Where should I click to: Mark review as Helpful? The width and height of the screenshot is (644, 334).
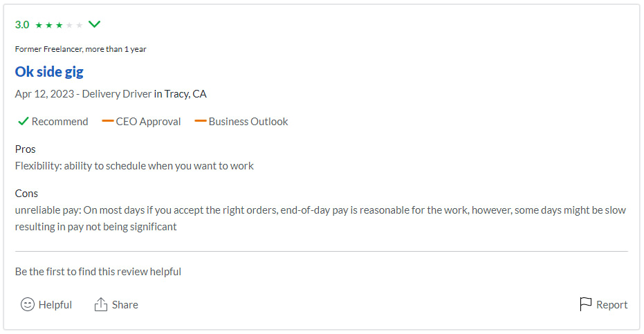[x=46, y=304]
